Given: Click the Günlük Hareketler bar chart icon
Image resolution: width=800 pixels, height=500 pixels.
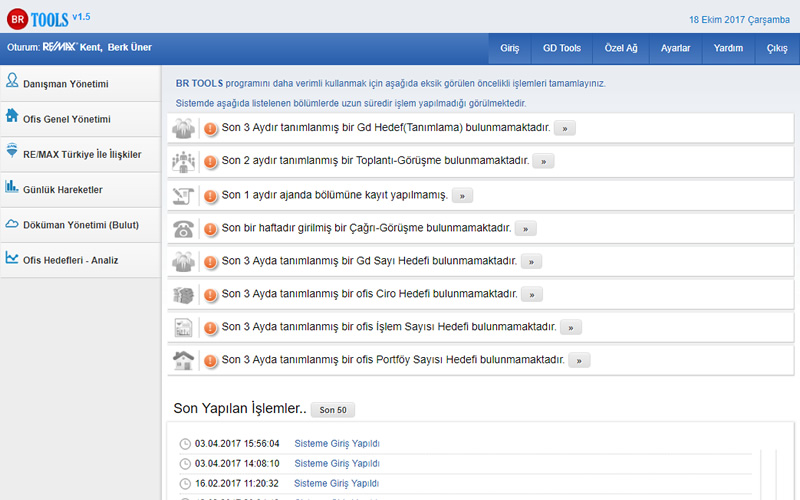Looking at the screenshot, I should [x=12, y=186].
